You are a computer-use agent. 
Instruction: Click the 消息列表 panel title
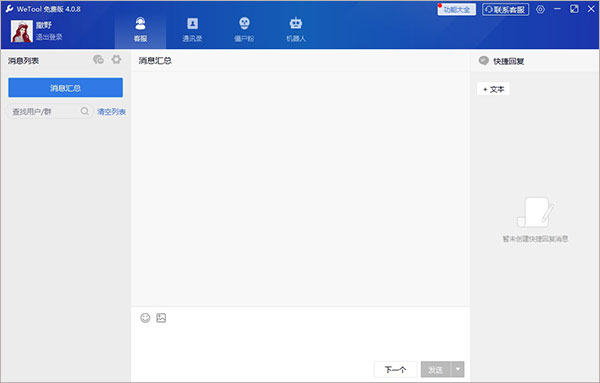pos(23,60)
